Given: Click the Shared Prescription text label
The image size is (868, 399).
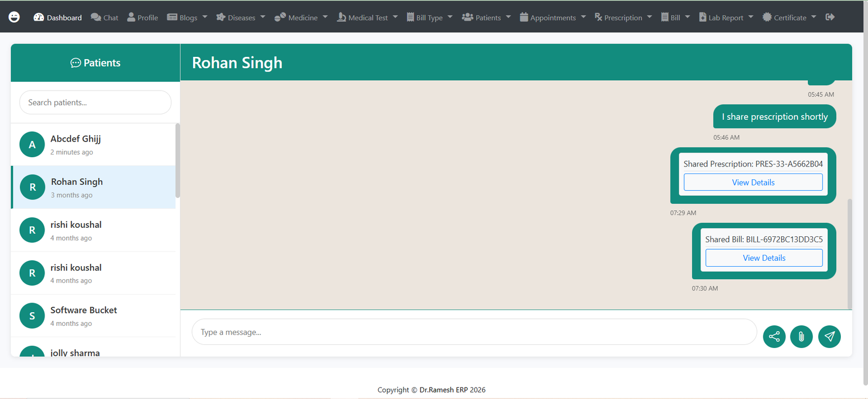Looking at the screenshot, I should 753,164.
